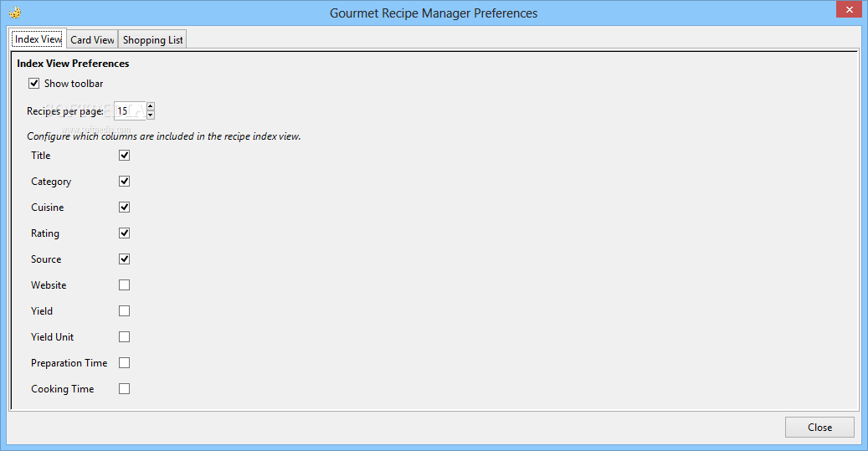Open the Card View tab
The height and width of the screenshot is (451, 868).
pyautogui.click(x=92, y=40)
